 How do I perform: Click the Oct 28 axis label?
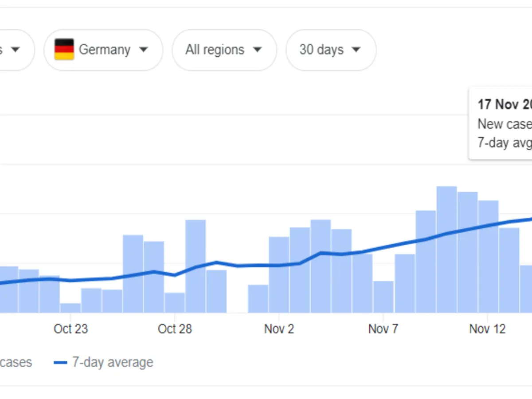pyautogui.click(x=175, y=329)
